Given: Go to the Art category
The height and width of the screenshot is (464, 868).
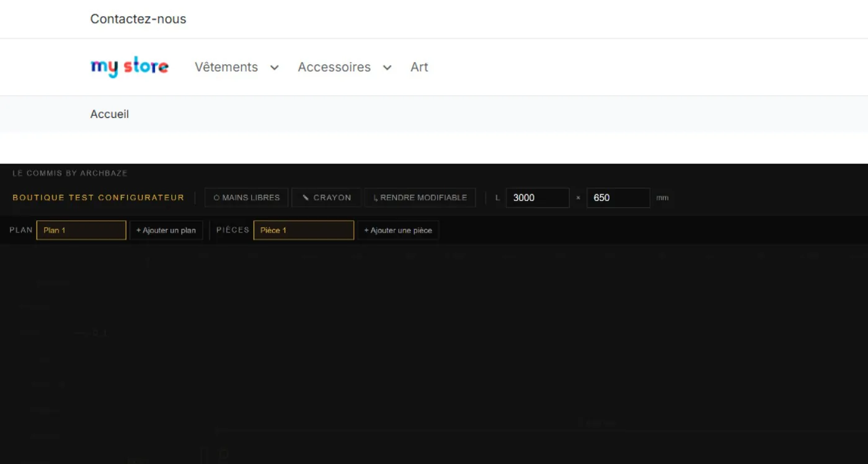Looking at the screenshot, I should [x=419, y=67].
